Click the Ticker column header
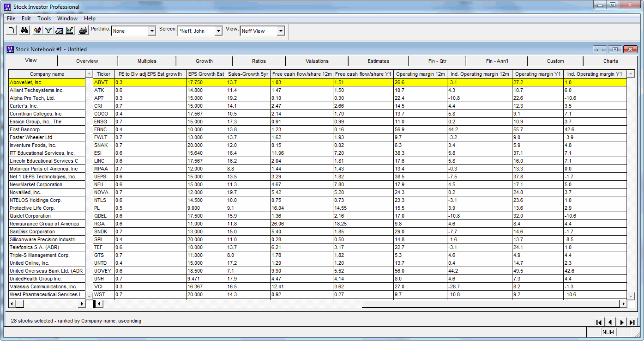Viewport: 644px width, 341px height. 103,74
